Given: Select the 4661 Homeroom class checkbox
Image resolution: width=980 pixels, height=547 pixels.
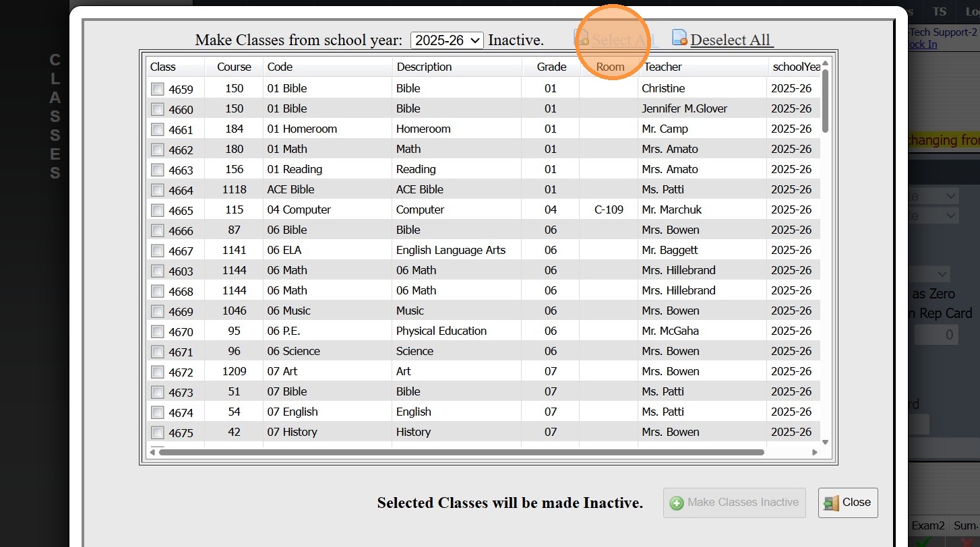Looking at the screenshot, I should [157, 129].
